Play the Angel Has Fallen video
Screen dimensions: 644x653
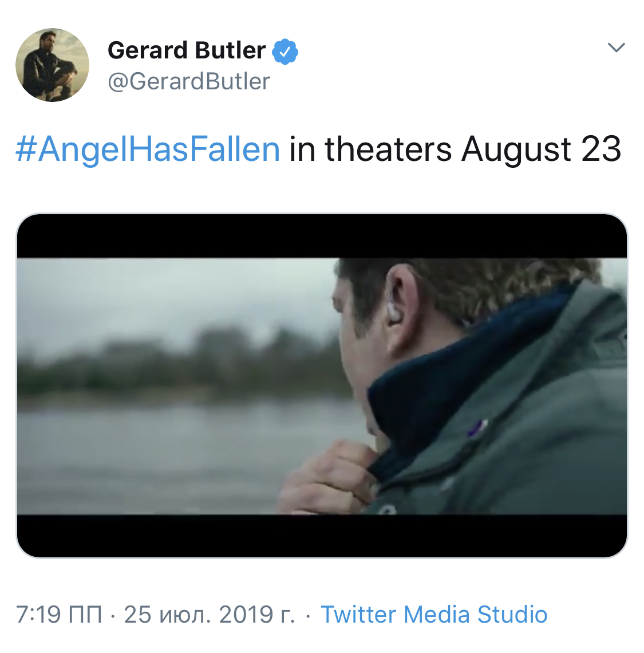coord(322,385)
